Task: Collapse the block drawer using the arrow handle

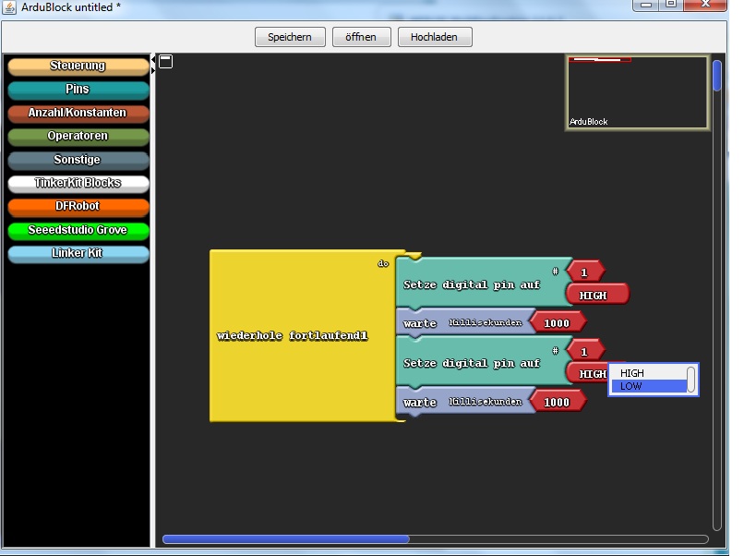Action: click(x=153, y=66)
